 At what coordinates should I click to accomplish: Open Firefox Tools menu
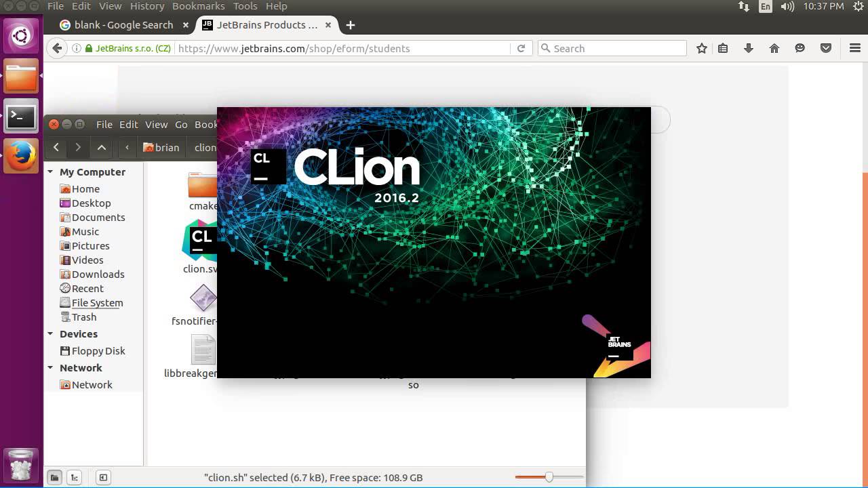245,6
